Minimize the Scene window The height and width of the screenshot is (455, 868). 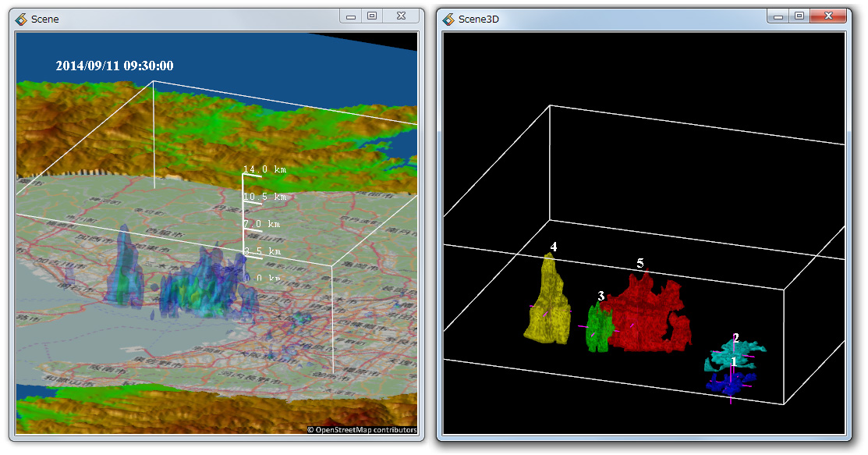[352, 16]
